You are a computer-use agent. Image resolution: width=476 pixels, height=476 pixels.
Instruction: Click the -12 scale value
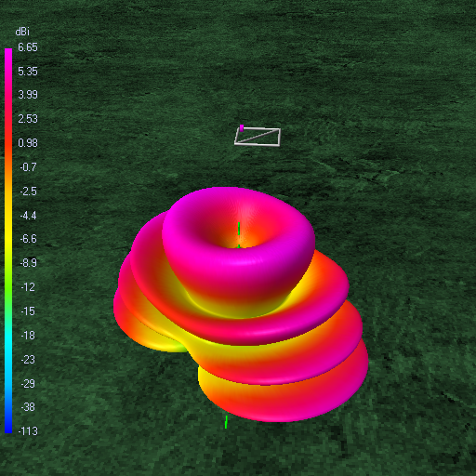(x=28, y=287)
